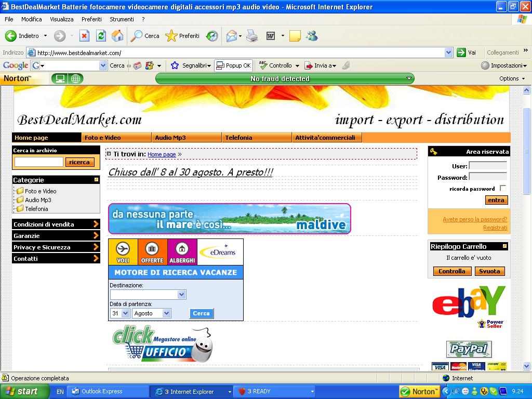
Task: Open the yellow Discuss note icon
Action: pos(295,36)
